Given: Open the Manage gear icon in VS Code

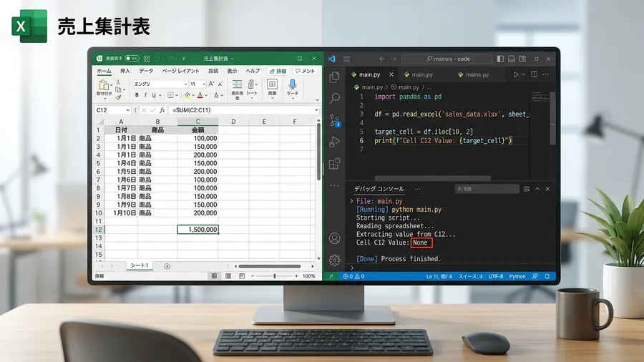Looking at the screenshot, I should [335, 260].
